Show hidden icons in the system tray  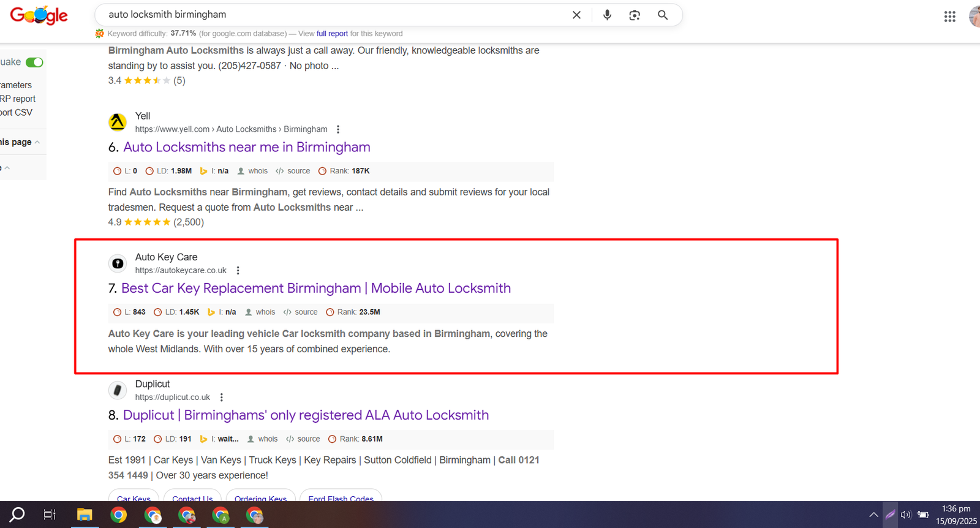pyautogui.click(x=873, y=515)
